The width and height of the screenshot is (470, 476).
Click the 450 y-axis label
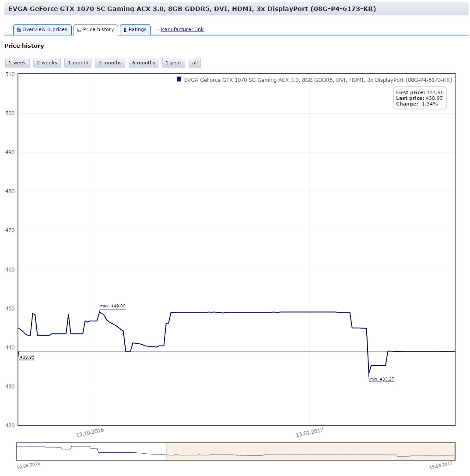point(10,308)
